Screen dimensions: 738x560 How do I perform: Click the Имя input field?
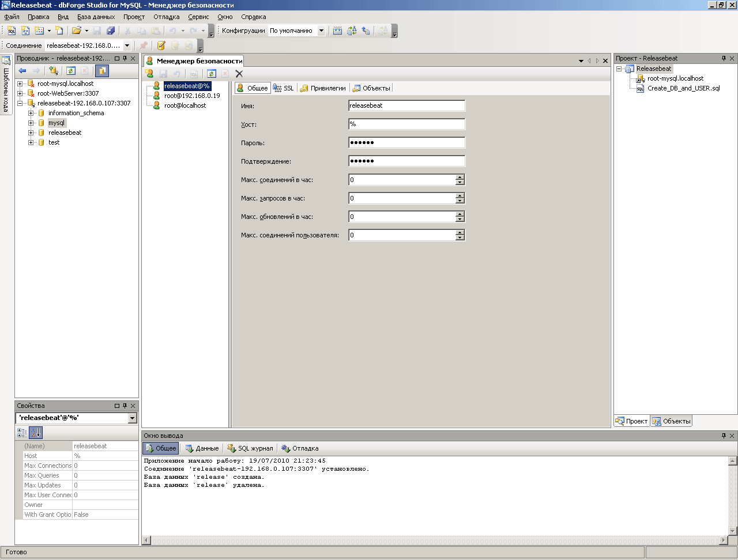coord(407,105)
